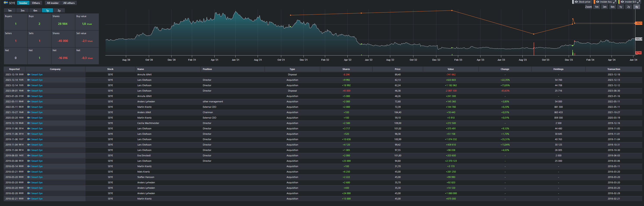Set statistics period to 2y
The image size is (644, 206).
pyautogui.click(x=59, y=11)
